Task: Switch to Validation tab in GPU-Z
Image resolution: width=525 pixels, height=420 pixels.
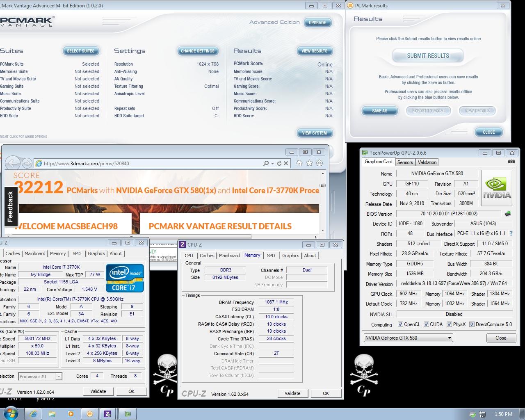Action: (x=427, y=162)
